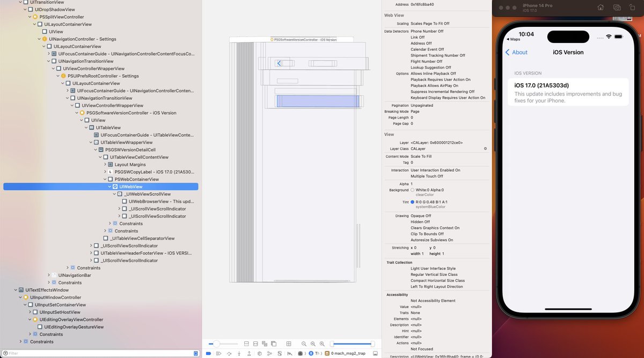Click the icon right of filter field

pyautogui.click(x=196, y=353)
